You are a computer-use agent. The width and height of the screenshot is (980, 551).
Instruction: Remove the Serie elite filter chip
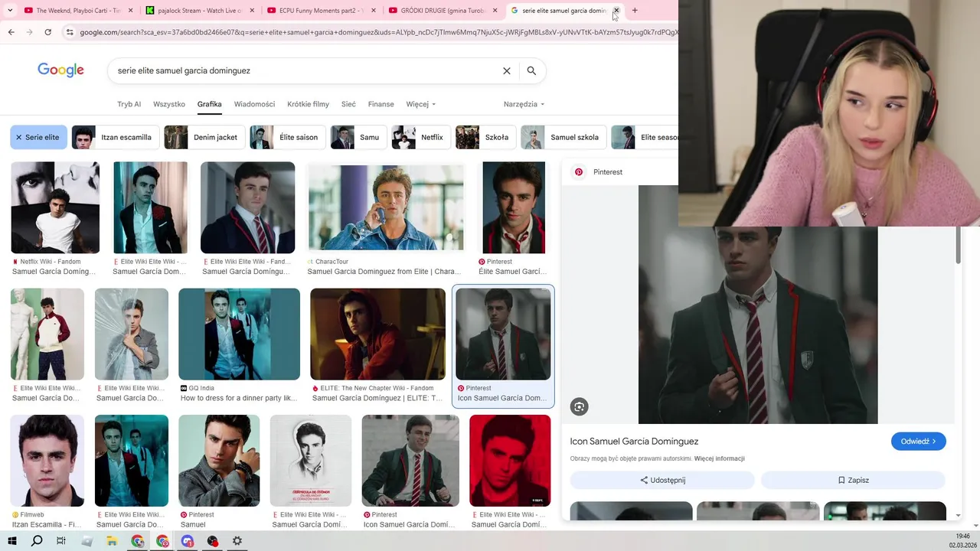pos(19,138)
